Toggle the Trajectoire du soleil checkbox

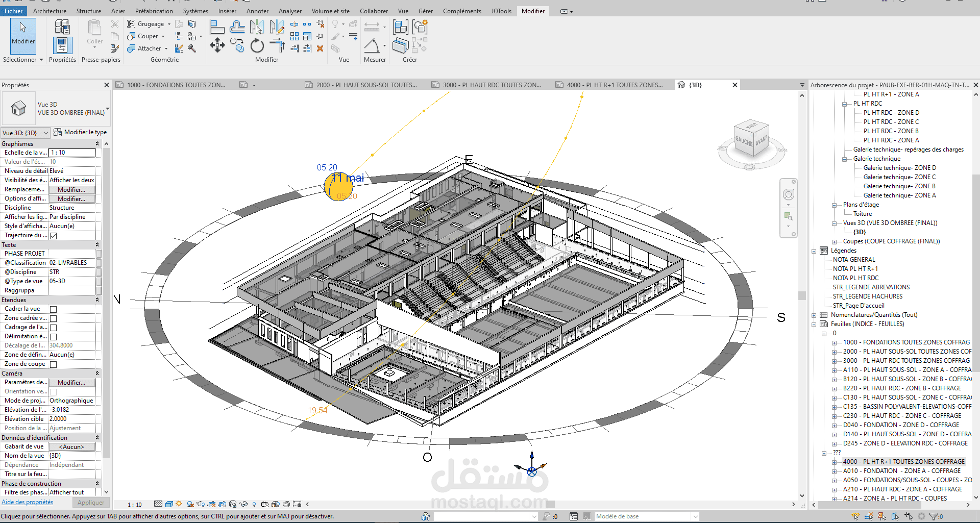[54, 236]
